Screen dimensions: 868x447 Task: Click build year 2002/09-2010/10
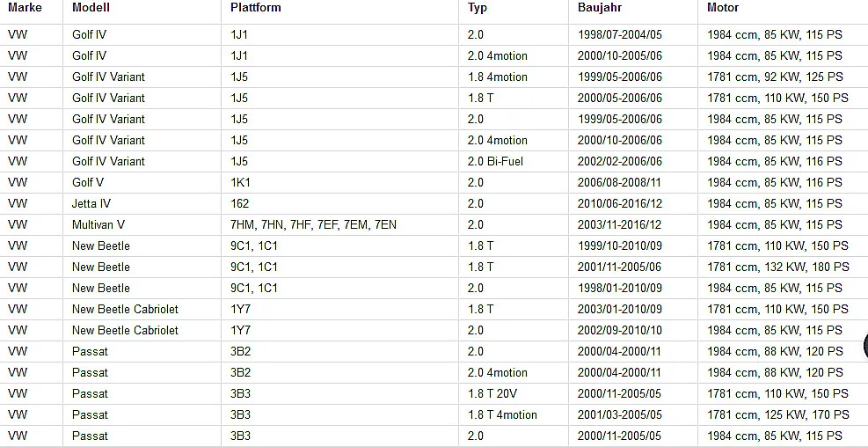tap(619, 330)
